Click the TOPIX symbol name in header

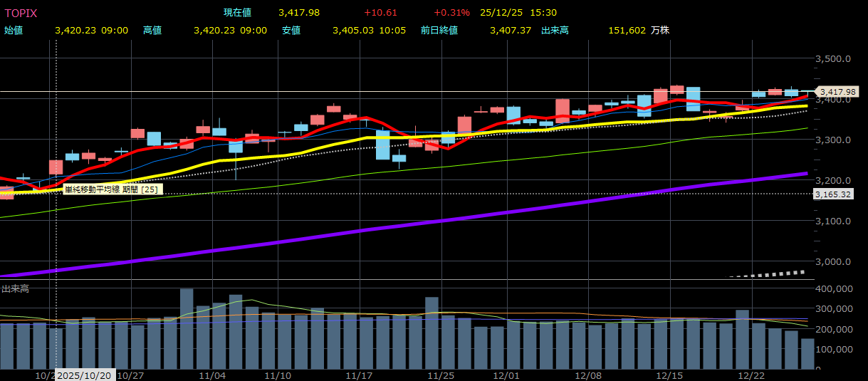(x=21, y=13)
